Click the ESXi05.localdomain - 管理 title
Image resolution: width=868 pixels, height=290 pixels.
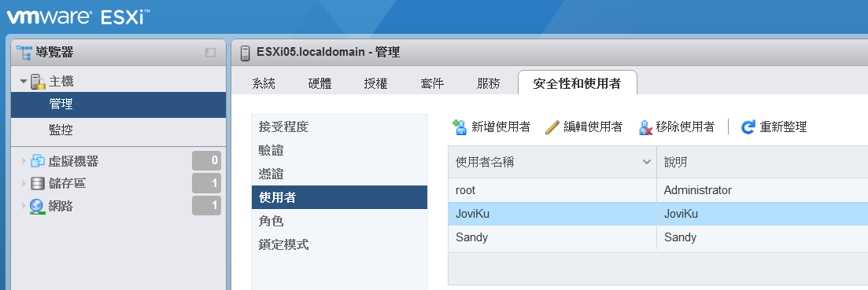pyautogui.click(x=328, y=53)
